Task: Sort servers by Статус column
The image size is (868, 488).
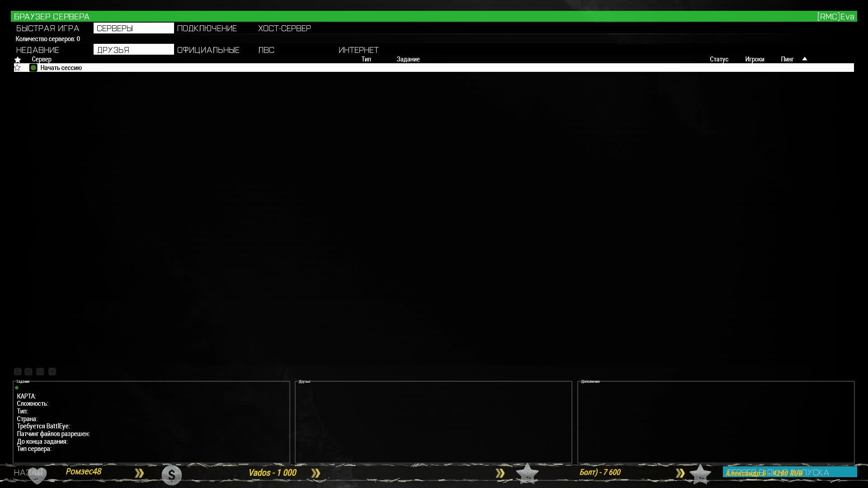Action: [x=719, y=59]
